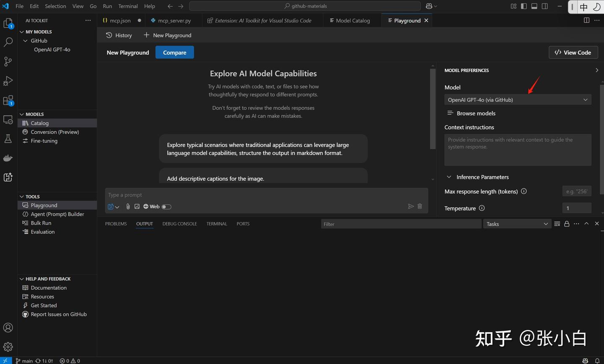Viewport: 604px width, 364px height.
Task: Open the Testing flask view
Action: tap(8, 139)
